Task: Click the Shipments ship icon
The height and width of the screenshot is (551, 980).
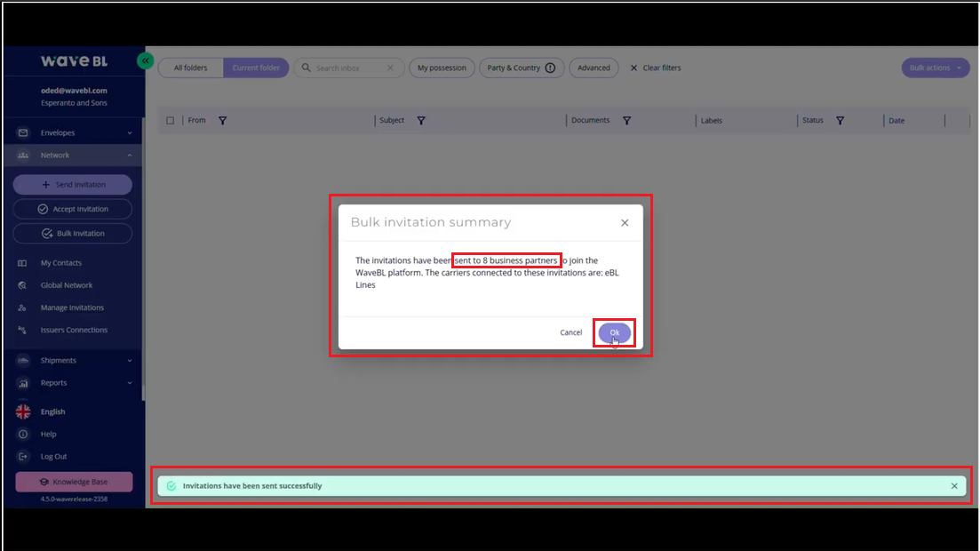Action: [23, 360]
